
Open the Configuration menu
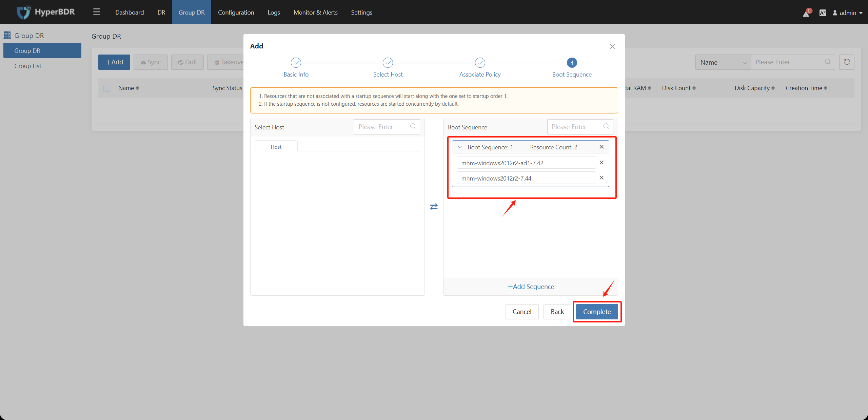coord(236,12)
